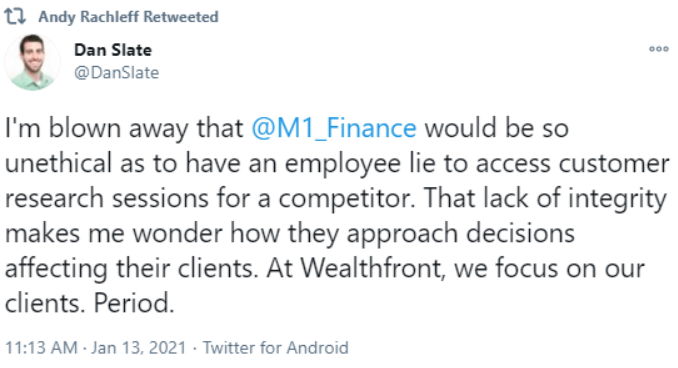Click the words employee lie to access
This screenshot has width=678, height=368.
tap(418, 164)
